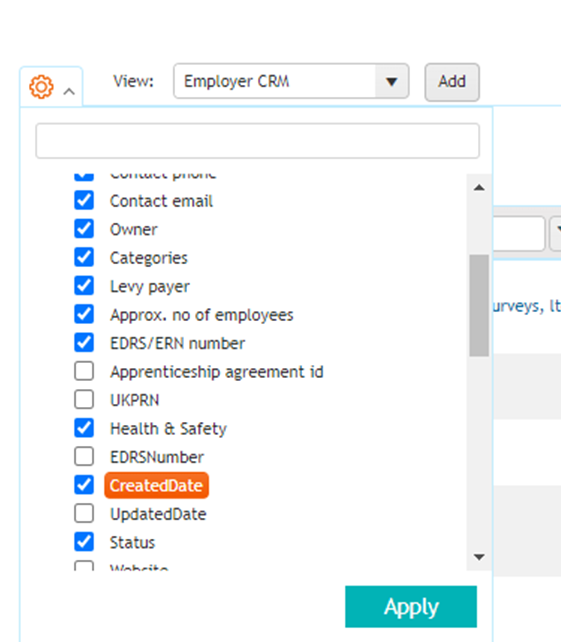Click the UKPRN label text

coord(134,400)
